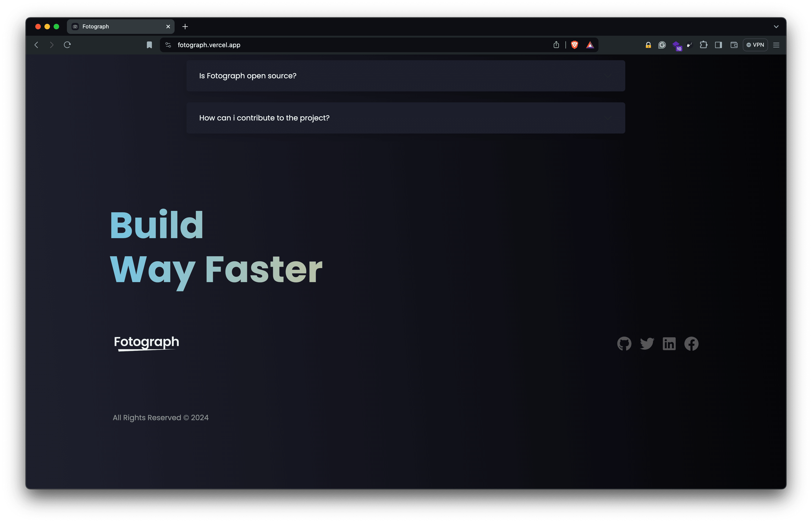Open the Extensions puzzle menu
Viewport: 812px width, 523px height.
pos(704,45)
